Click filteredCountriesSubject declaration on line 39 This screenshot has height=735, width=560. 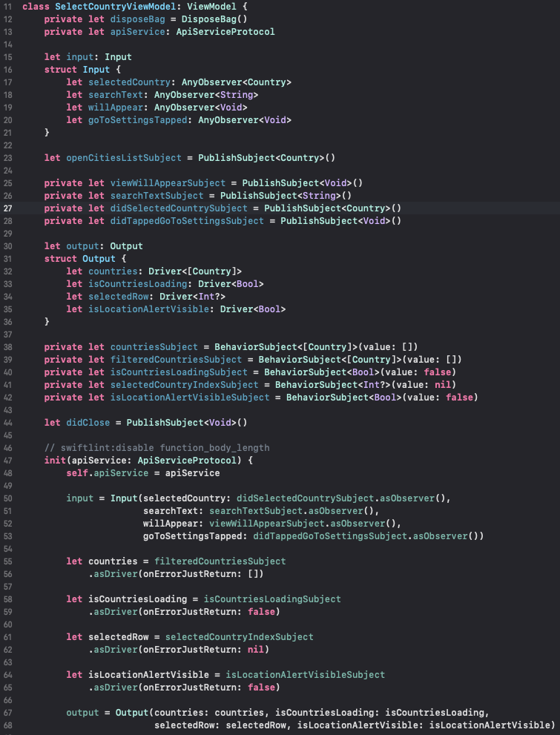pos(177,360)
